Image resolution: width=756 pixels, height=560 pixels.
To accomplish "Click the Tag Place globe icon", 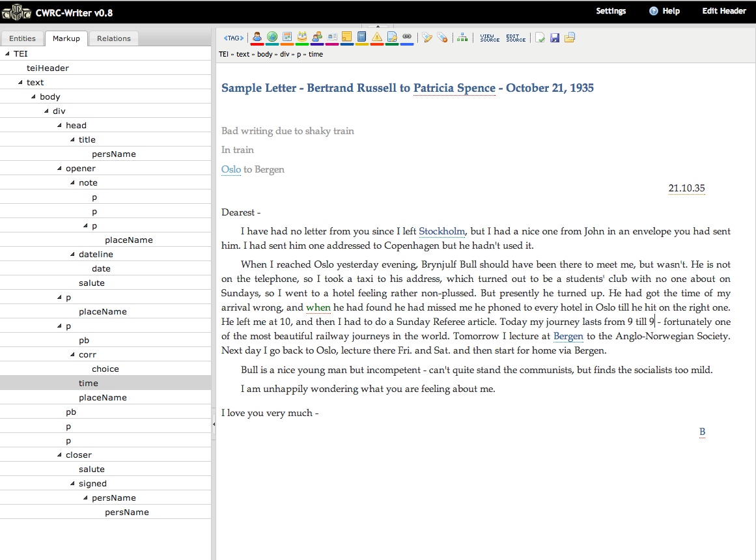I will point(272,37).
